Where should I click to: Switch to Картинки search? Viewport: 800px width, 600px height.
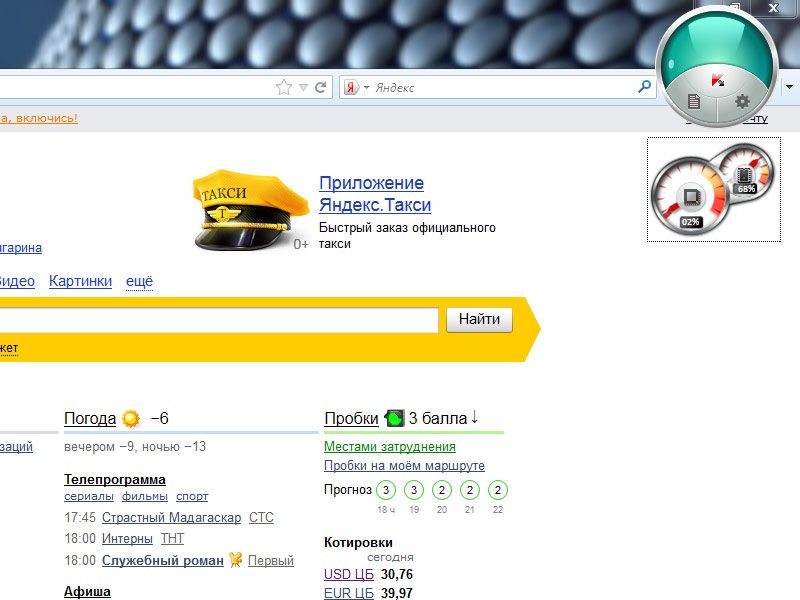pyautogui.click(x=80, y=281)
